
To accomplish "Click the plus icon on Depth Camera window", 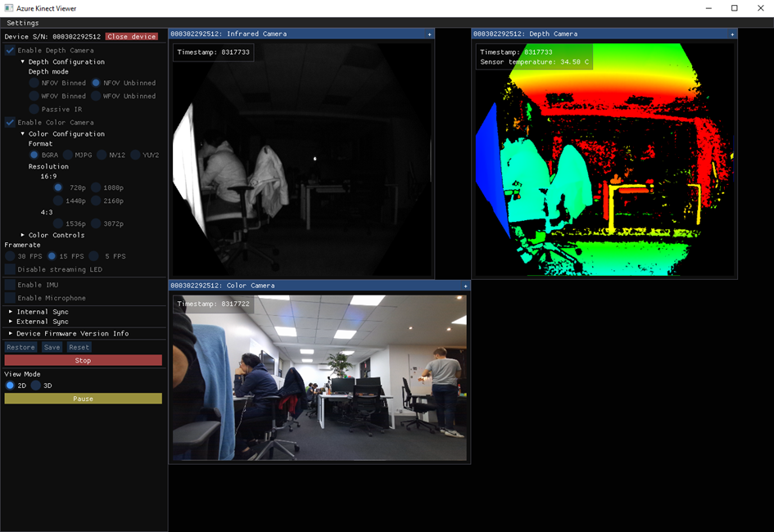I will point(732,34).
